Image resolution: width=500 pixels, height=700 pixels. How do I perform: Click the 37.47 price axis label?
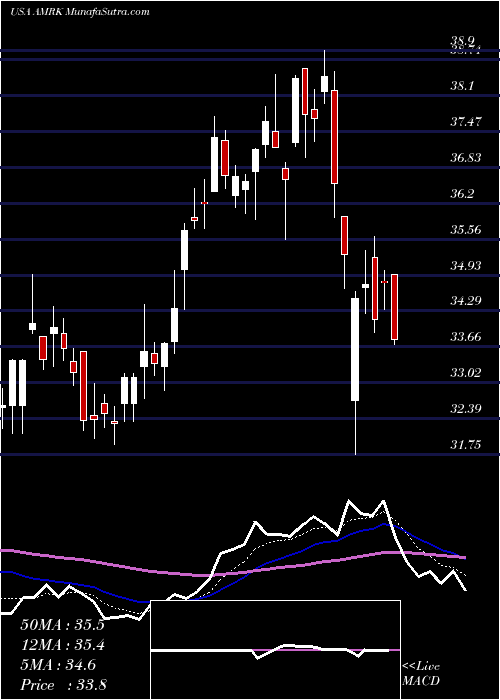click(x=466, y=121)
